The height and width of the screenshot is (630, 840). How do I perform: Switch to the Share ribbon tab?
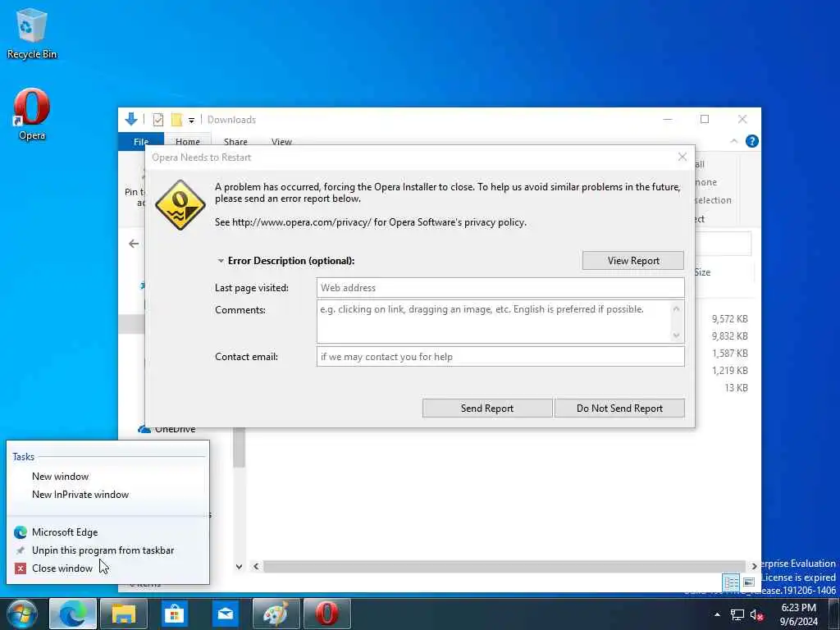235,141
